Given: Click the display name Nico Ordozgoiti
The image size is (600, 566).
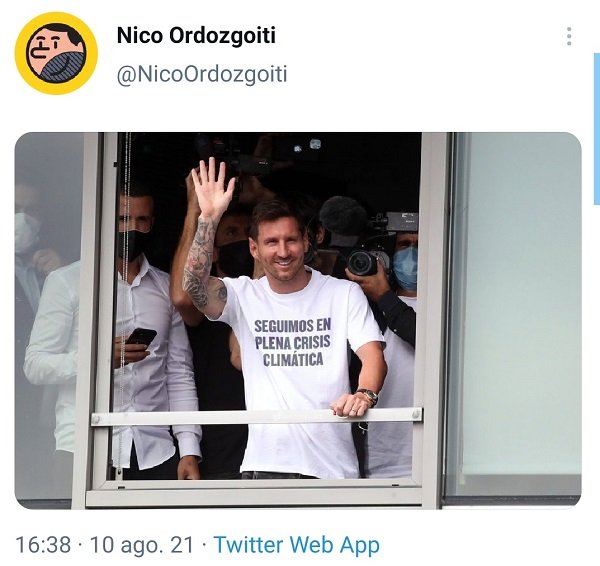Looking at the screenshot, I should (196, 36).
